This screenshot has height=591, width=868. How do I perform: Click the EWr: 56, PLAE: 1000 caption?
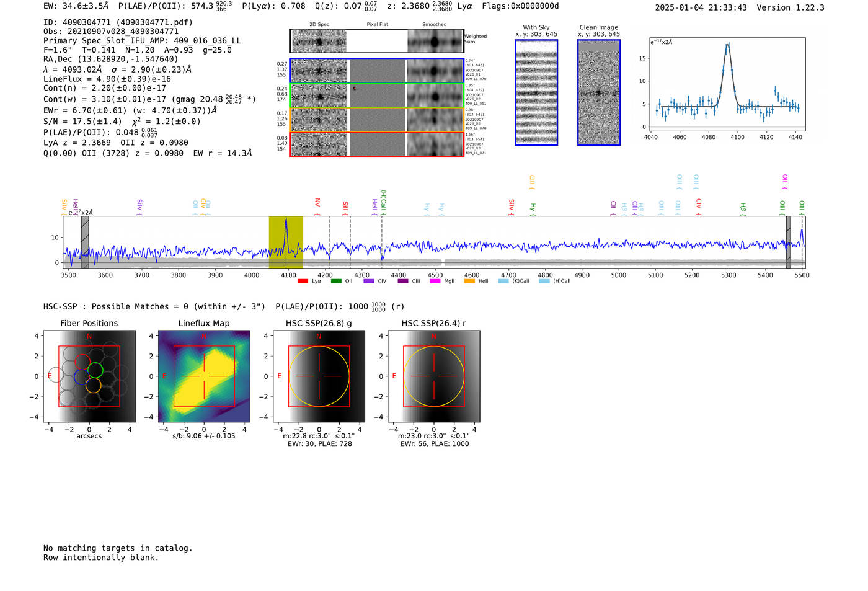[x=434, y=444]
